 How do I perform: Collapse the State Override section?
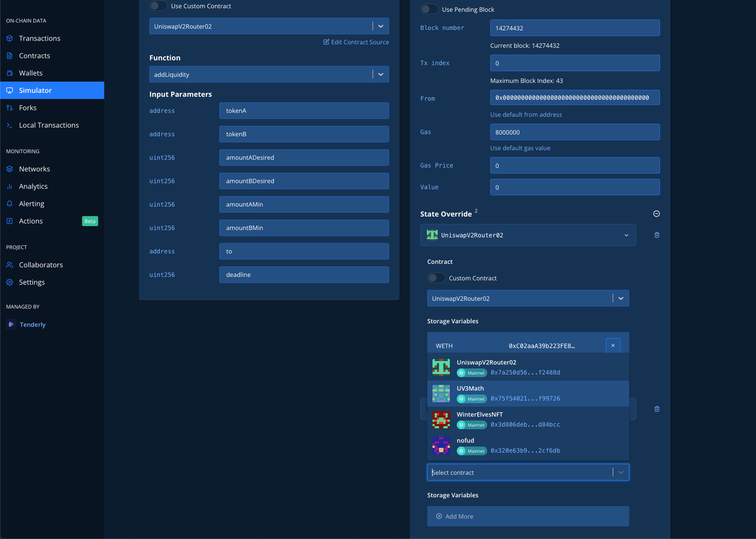coord(657,214)
